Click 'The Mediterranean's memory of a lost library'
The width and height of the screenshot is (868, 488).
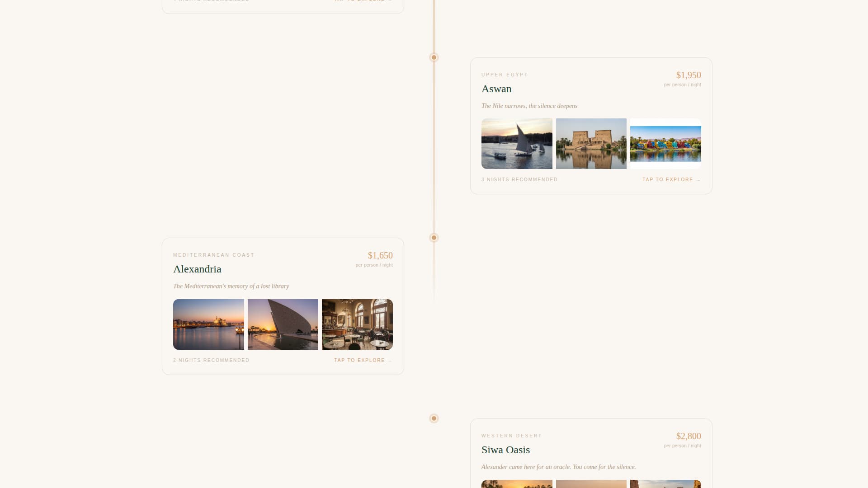231,286
